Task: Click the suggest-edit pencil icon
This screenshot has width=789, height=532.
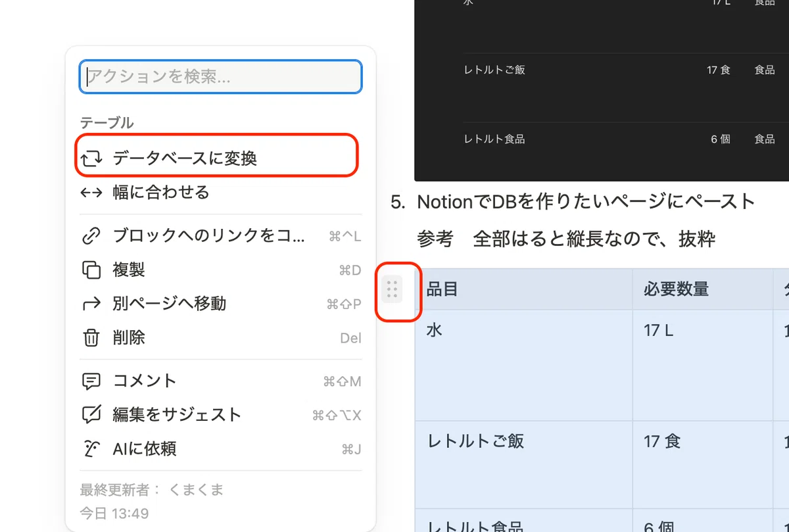Action: (x=91, y=415)
